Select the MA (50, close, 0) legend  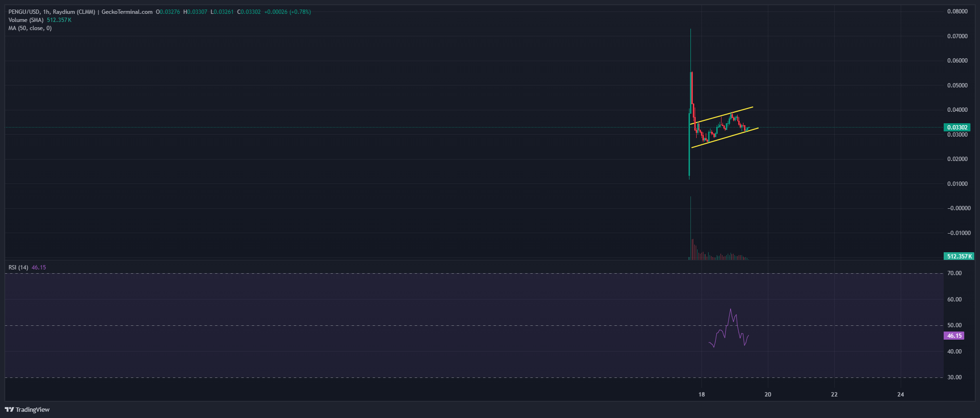pyautogui.click(x=30, y=28)
